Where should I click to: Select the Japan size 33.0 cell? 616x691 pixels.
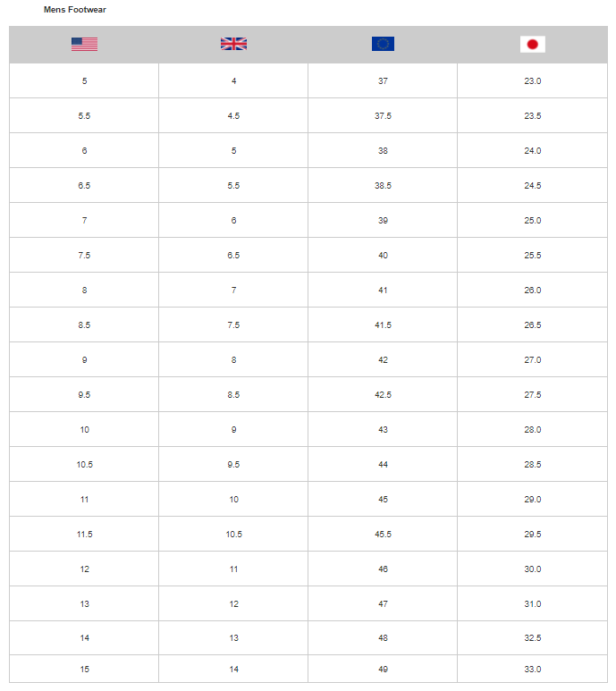(x=532, y=670)
